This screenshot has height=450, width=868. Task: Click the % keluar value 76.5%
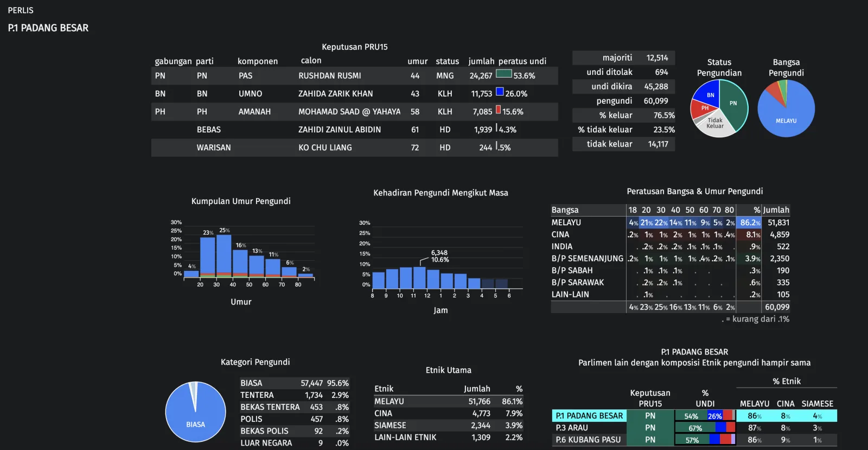(664, 116)
